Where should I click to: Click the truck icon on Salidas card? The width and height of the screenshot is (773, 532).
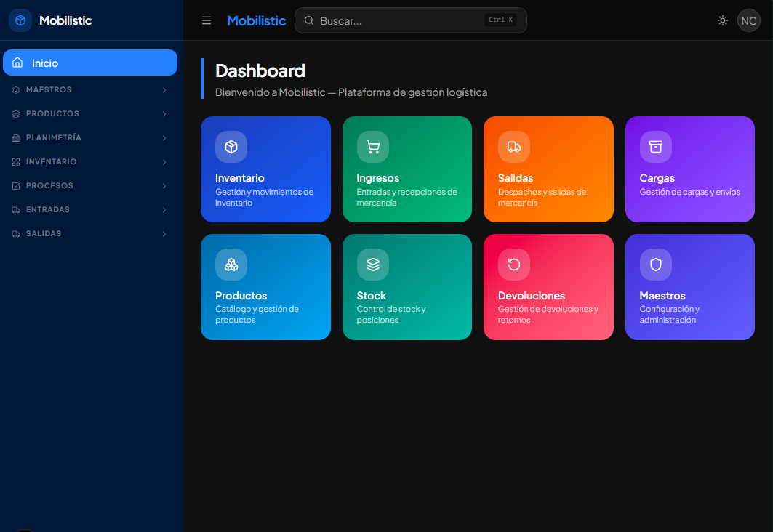coord(514,147)
